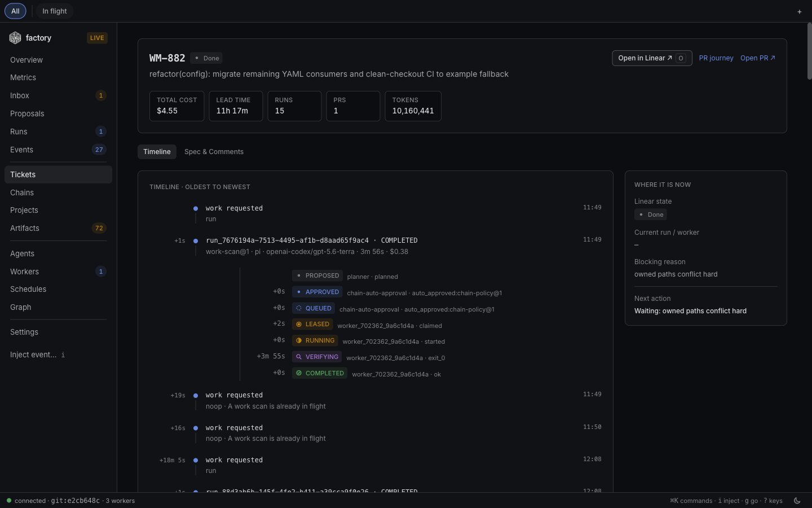Screen dimensions: 812x508
Task: Click git:e2cb648c in status bar
Action: [x=75, y=501]
